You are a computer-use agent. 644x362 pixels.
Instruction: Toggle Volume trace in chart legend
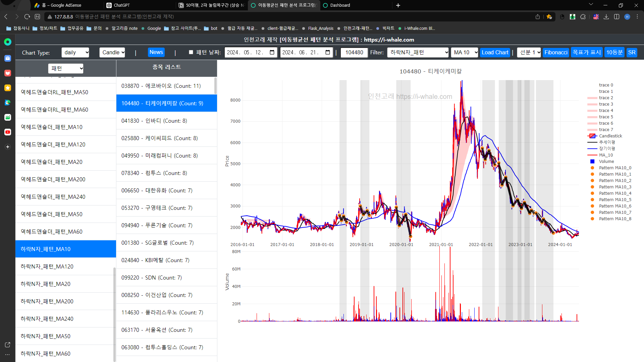pos(606,161)
